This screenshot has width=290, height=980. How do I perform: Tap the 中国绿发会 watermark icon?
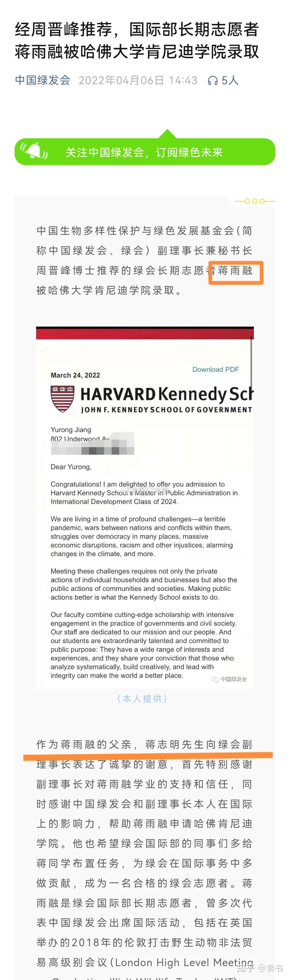(215, 679)
